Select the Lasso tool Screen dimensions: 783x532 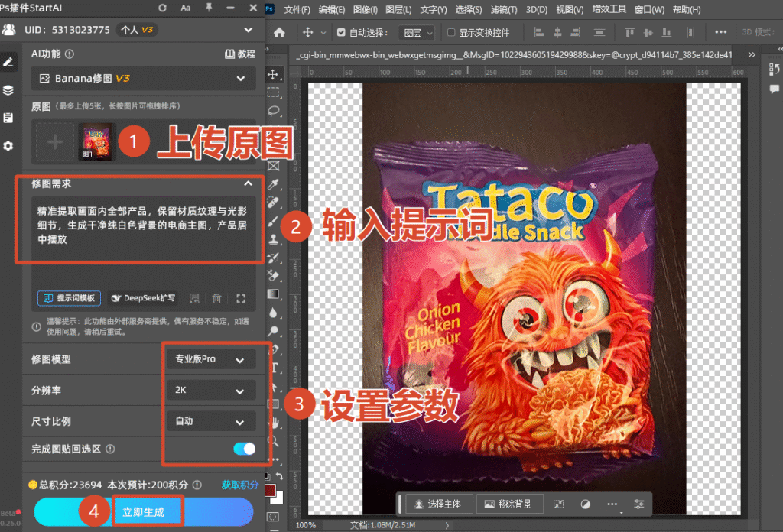pos(273,111)
